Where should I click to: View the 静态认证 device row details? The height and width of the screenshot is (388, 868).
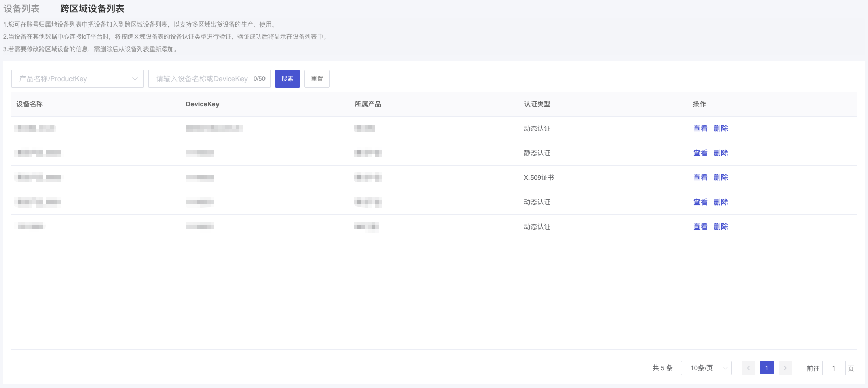(700, 153)
